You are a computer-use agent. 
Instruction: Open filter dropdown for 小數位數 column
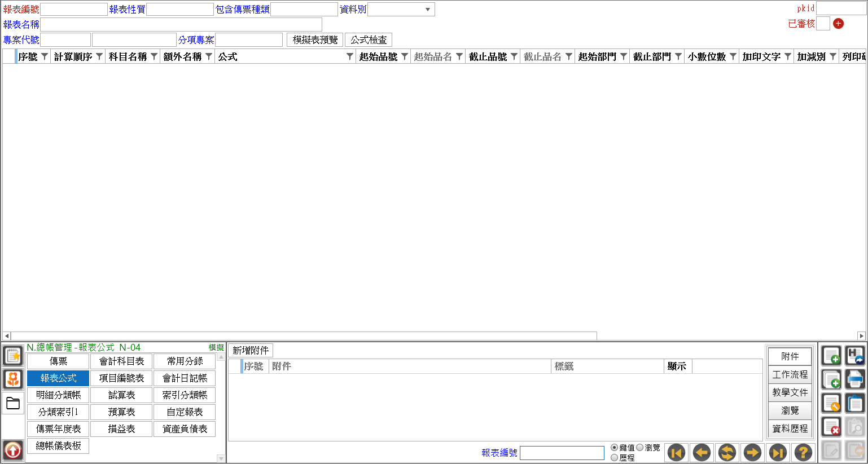coord(733,56)
